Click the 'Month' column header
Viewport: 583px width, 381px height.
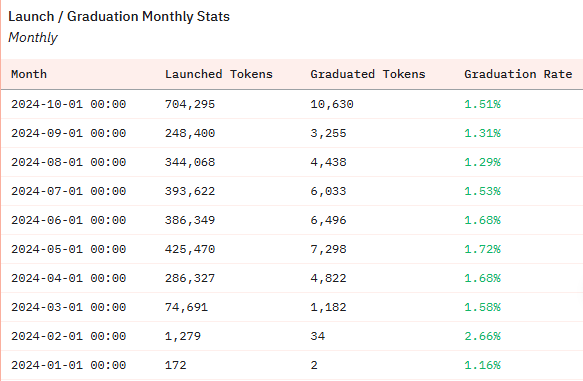(x=29, y=74)
